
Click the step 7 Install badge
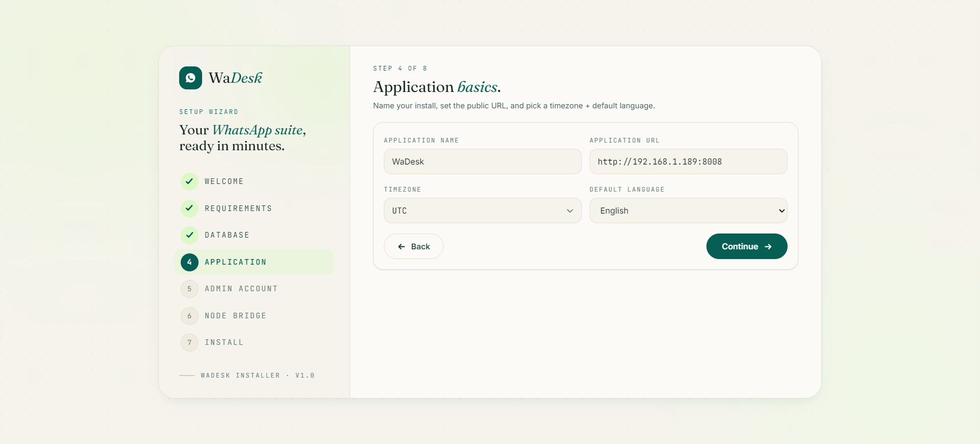pyautogui.click(x=189, y=342)
